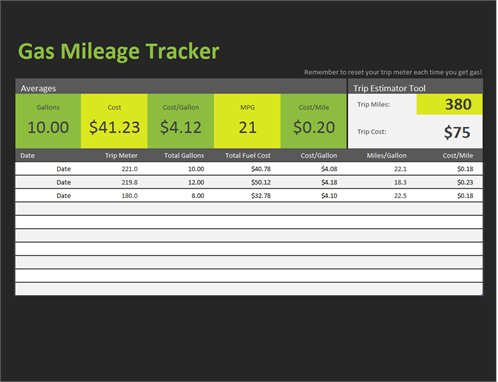Select the Total Fuel Cost cell $40.78

click(x=261, y=169)
